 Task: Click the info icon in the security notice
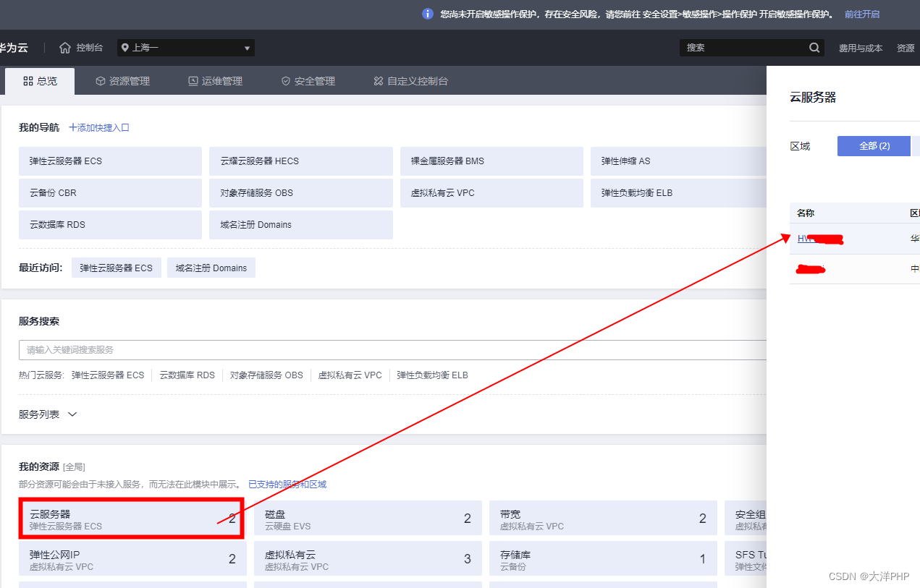pyautogui.click(x=428, y=14)
